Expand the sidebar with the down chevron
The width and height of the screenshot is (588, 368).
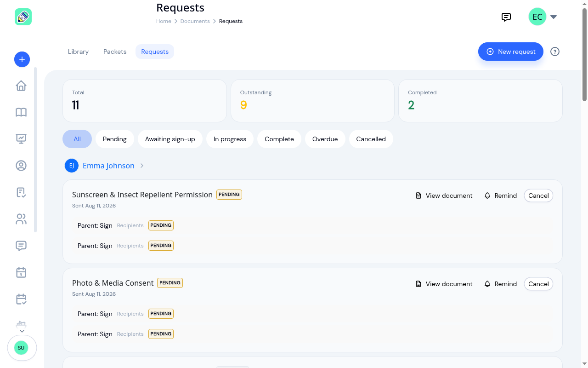[x=22, y=331]
